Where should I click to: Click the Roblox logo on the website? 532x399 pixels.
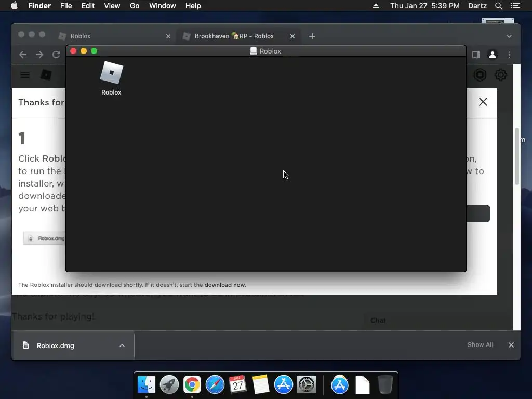[x=46, y=75]
